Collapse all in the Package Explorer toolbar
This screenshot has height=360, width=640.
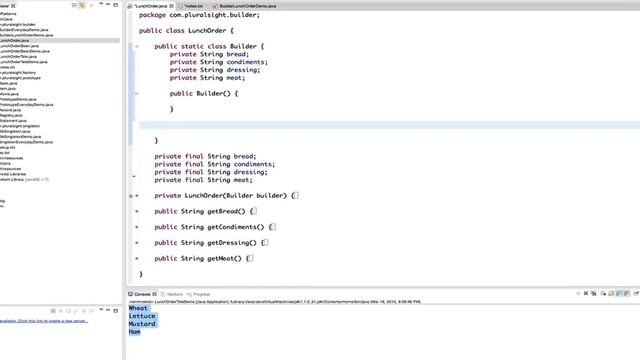click(74, 5)
